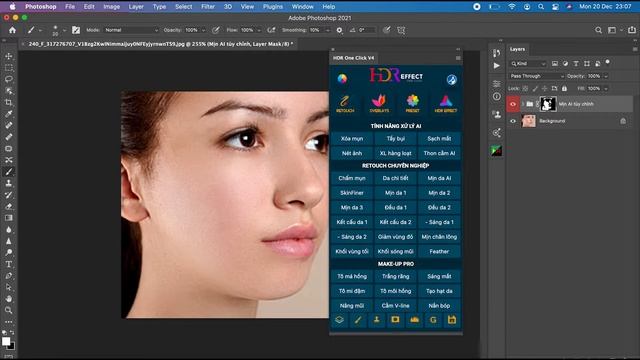Click the RETOUCH icon in HDR panel

click(345, 103)
